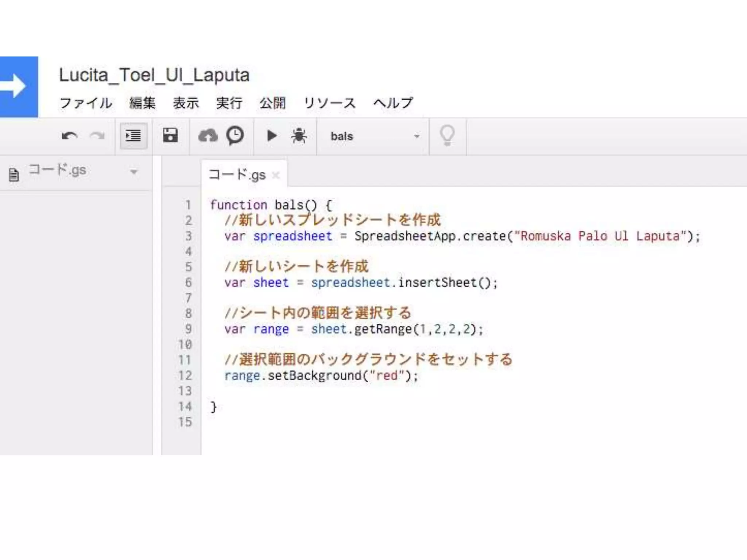Open the 編集 menu
747x560 pixels.
coord(143,103)
